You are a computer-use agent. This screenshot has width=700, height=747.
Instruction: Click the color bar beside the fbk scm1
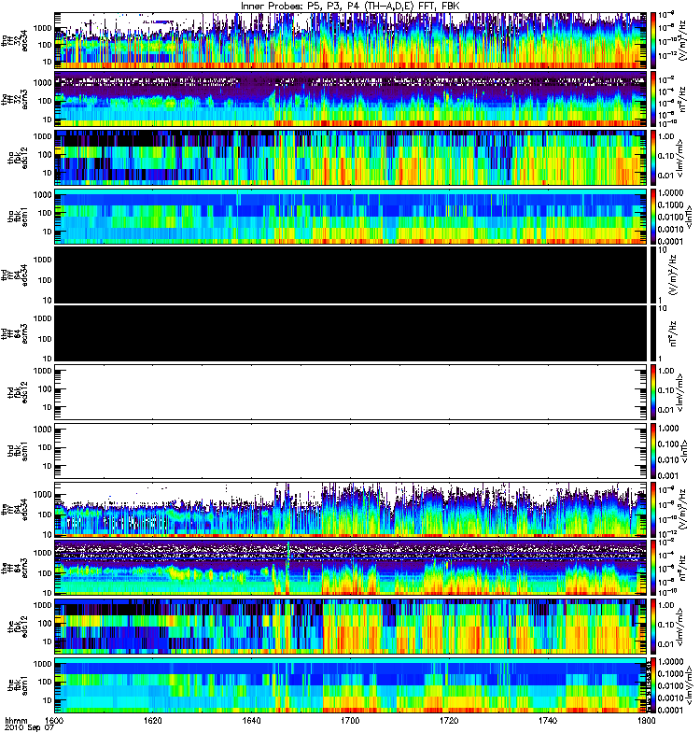pos(653,685)
